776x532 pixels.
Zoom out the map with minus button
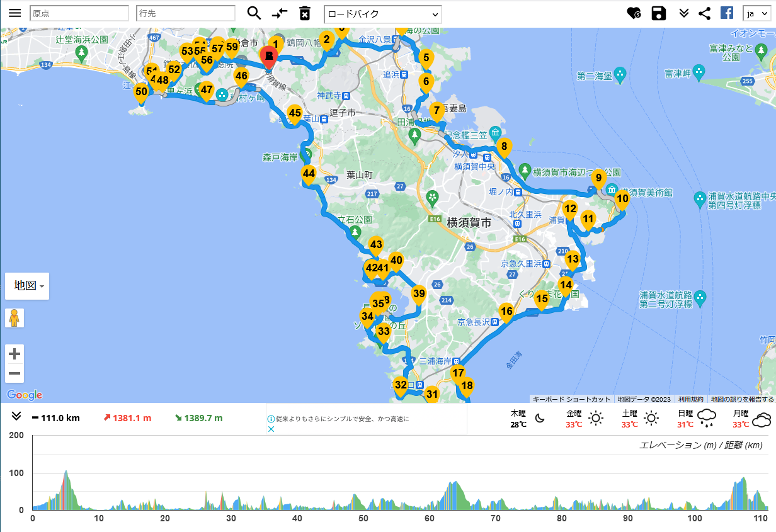pos(15,373)
